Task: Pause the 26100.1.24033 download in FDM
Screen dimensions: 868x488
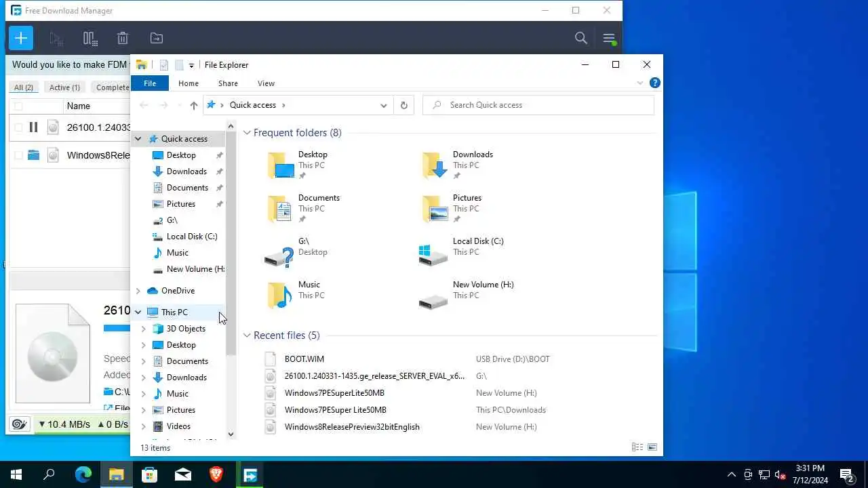Action: (x=33, y=127)
